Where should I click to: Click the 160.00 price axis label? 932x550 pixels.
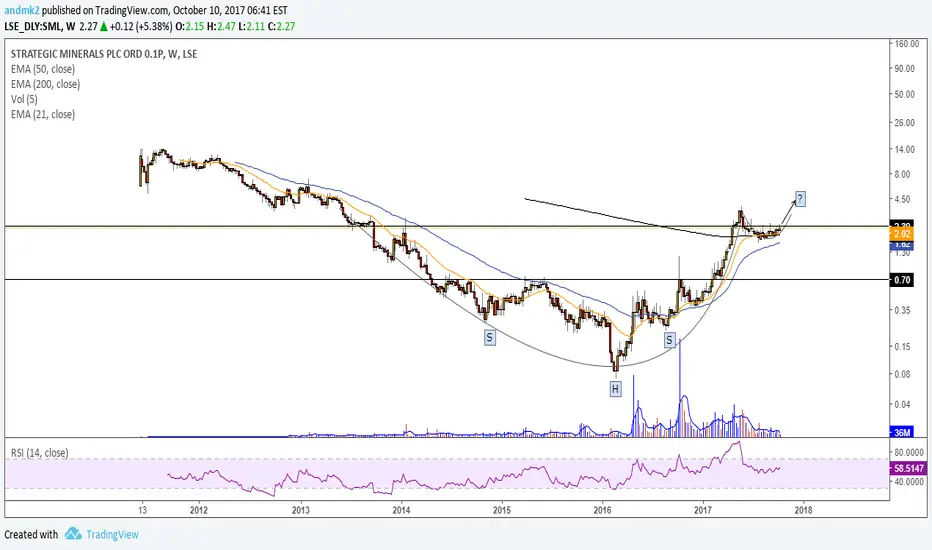tap(907, 43)
